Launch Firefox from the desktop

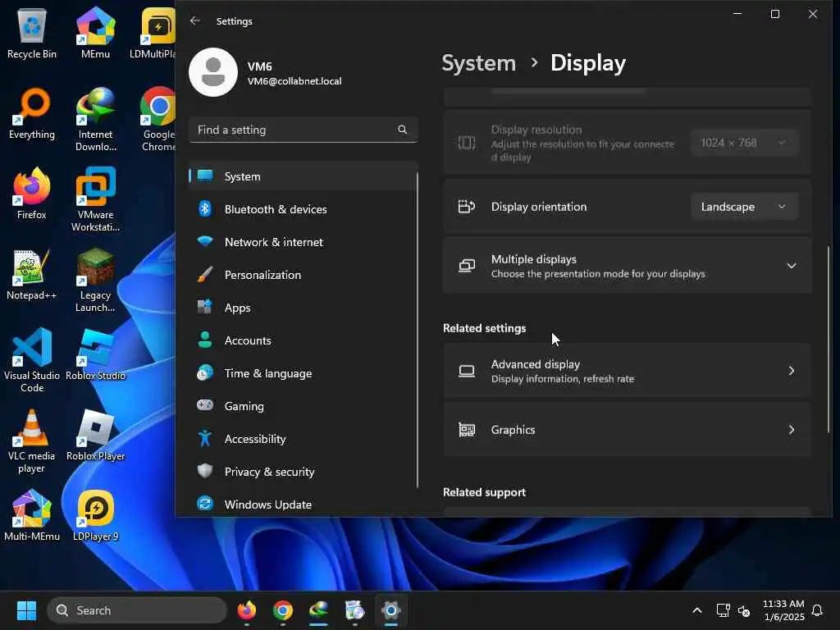[x=32, y=194]
